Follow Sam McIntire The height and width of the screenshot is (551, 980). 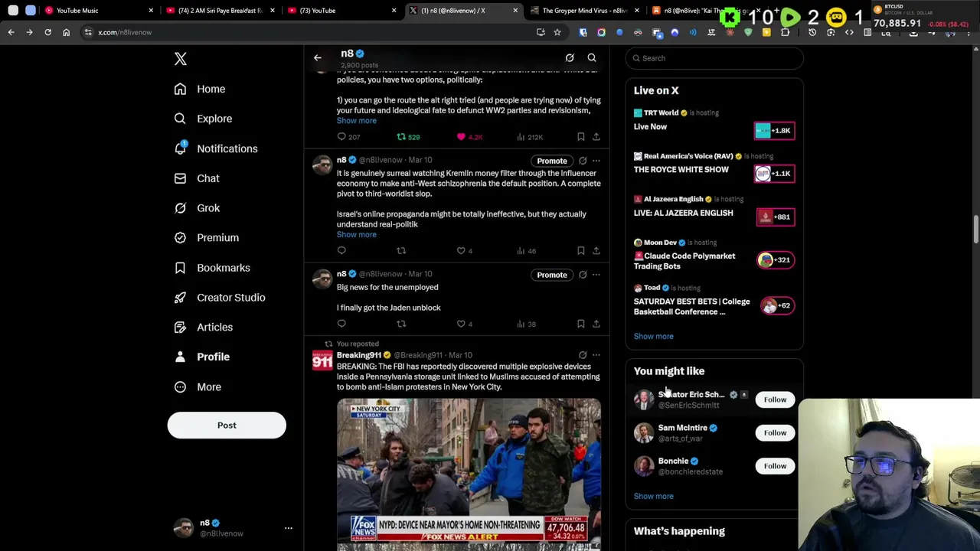[775, 433]
